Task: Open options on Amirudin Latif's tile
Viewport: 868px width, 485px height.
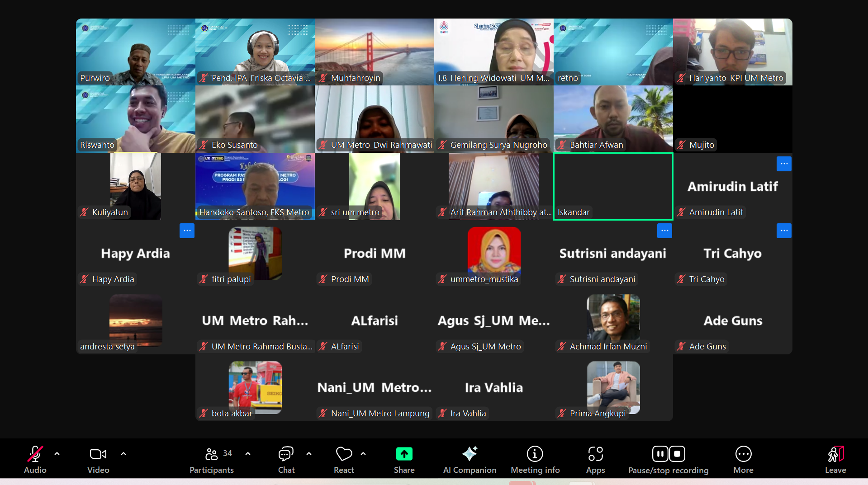Action: tap(783, 164)
